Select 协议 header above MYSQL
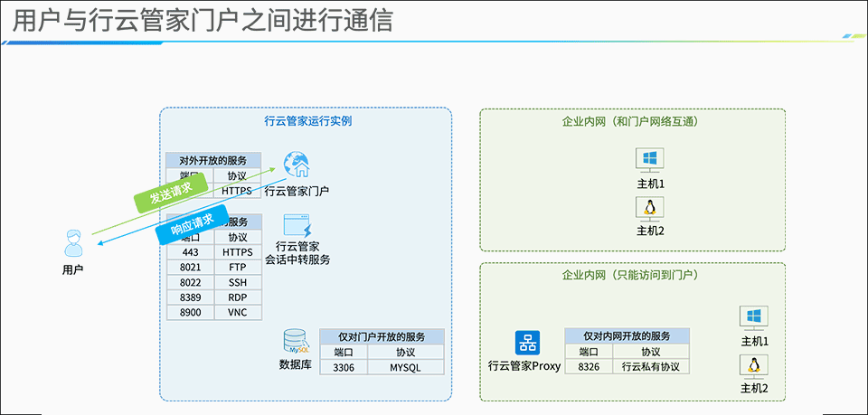The width and height of the screenshot is (868, 415). tap(406, 352)
